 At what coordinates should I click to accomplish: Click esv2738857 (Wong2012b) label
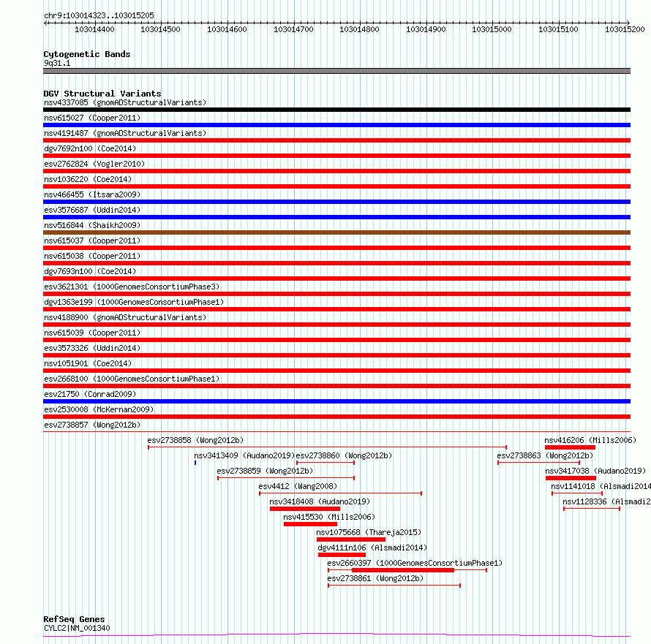92,425
